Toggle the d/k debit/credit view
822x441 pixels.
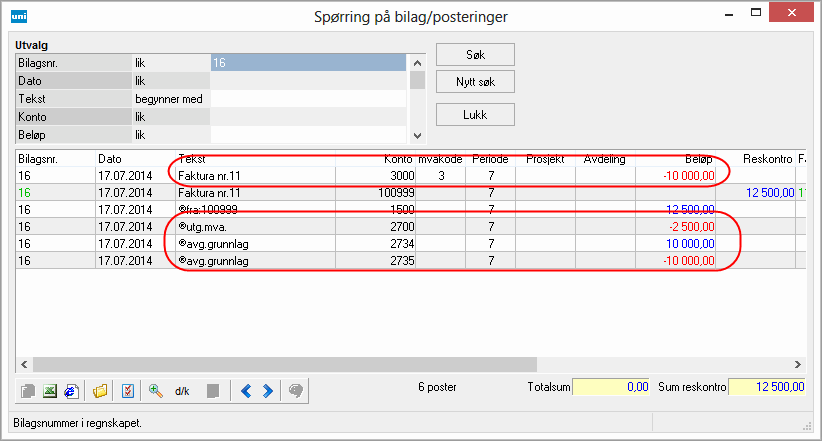tap(182, 391)
